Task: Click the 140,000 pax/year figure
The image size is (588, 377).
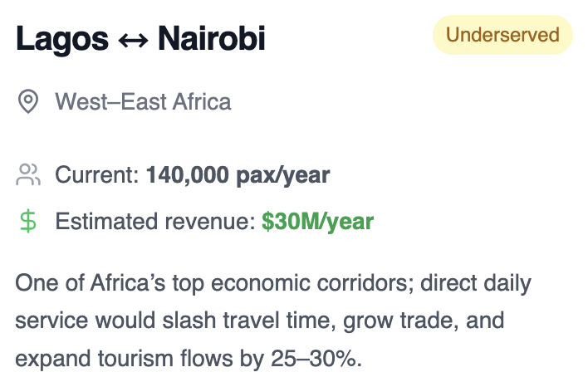Action: (238, 175)
